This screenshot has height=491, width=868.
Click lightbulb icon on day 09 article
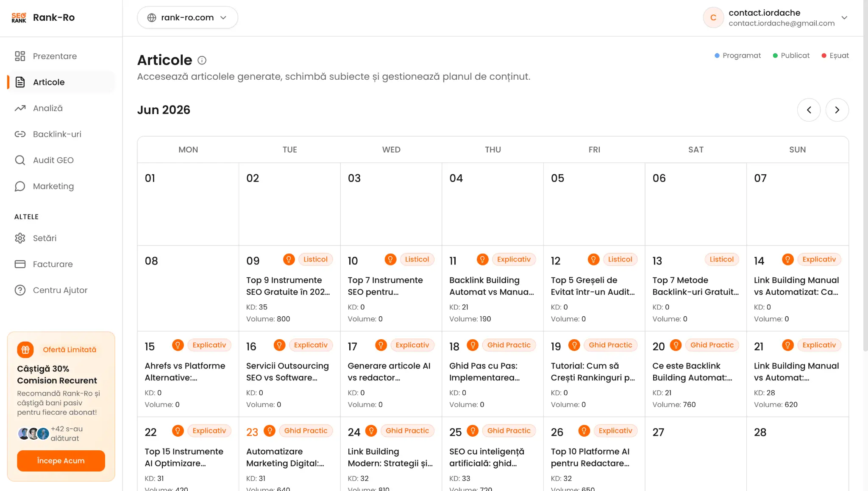coord(289,259)
